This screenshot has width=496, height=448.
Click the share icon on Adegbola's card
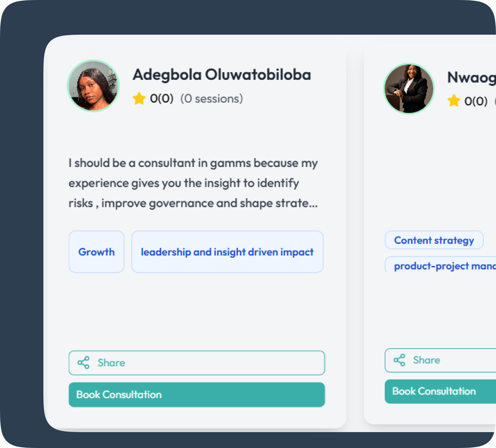[84, 363]
